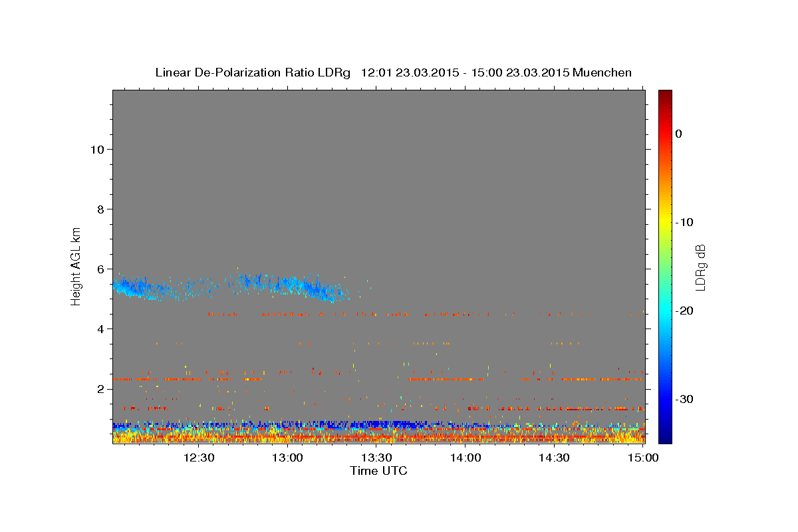Click the colorbar value -20
798x532 pixels.
coord(684,311)
